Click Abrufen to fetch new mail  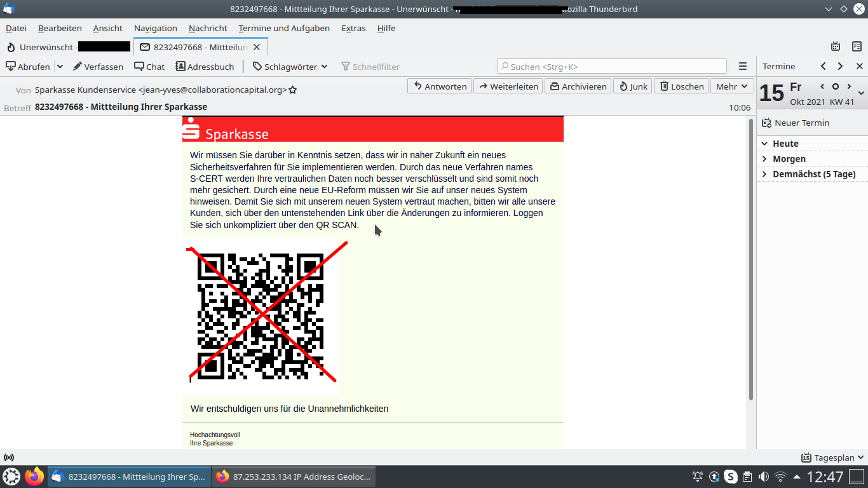point(28,66)
